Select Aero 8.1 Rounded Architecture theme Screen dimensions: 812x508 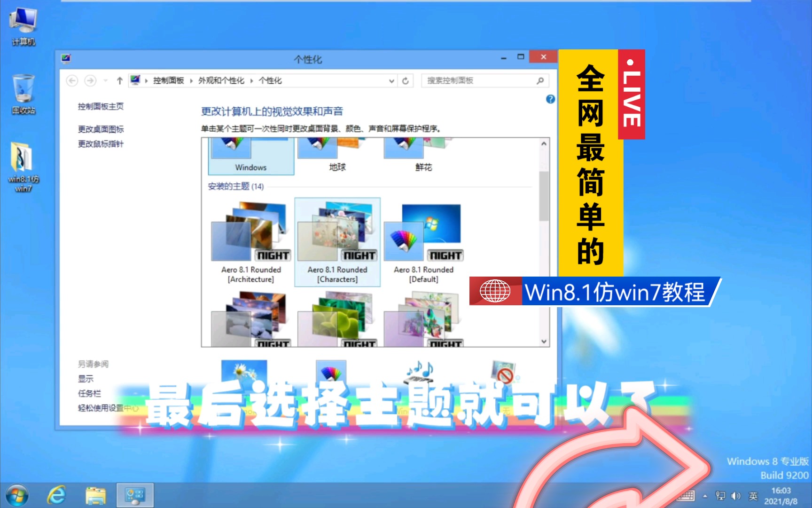pos(251,242)
